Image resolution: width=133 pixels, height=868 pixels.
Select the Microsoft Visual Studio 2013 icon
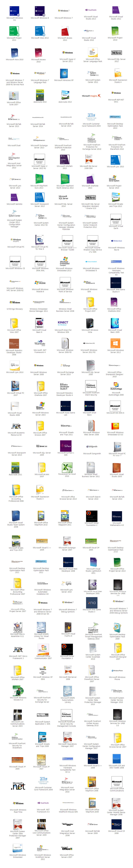tap(91, 10)
